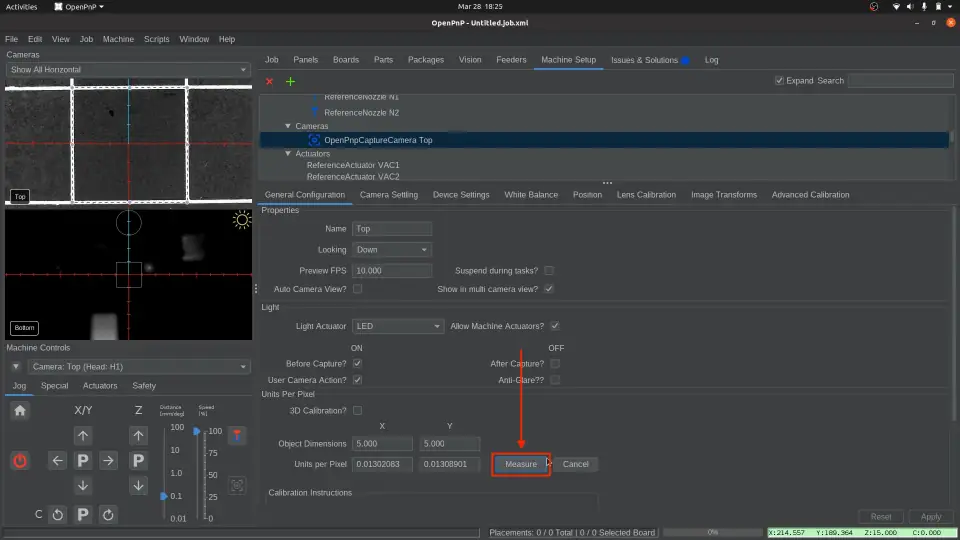Screen dimensions: 960x540
Task: Uncheck the Expand checkbox
Action: 780,81
